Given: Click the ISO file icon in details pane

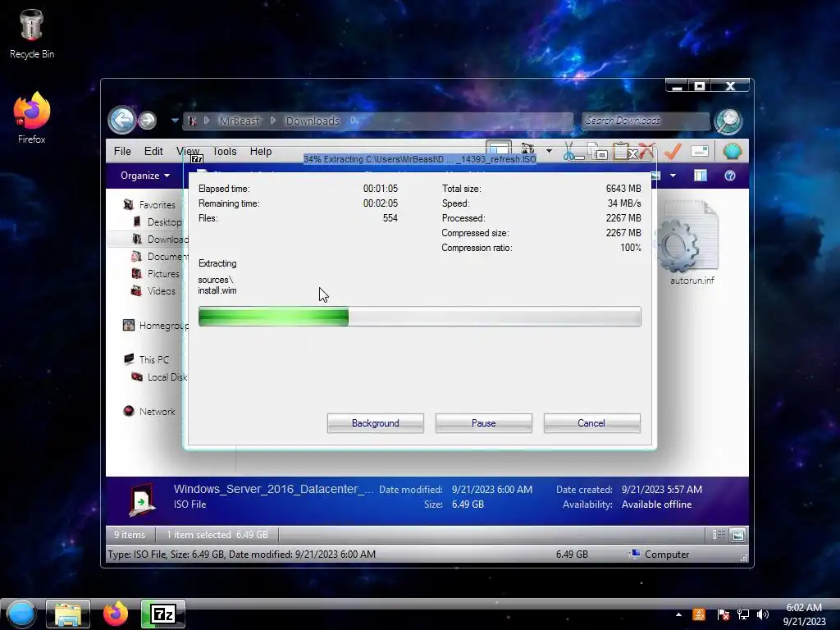Looking at the screenshot, I should (x=142, y=500).
